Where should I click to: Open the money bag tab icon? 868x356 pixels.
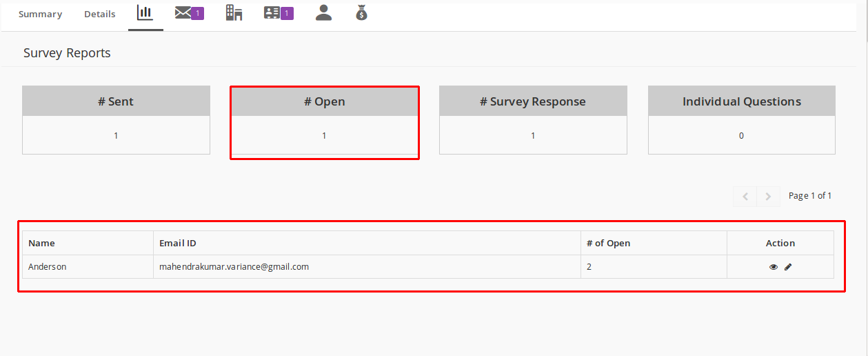click(361, 12)
